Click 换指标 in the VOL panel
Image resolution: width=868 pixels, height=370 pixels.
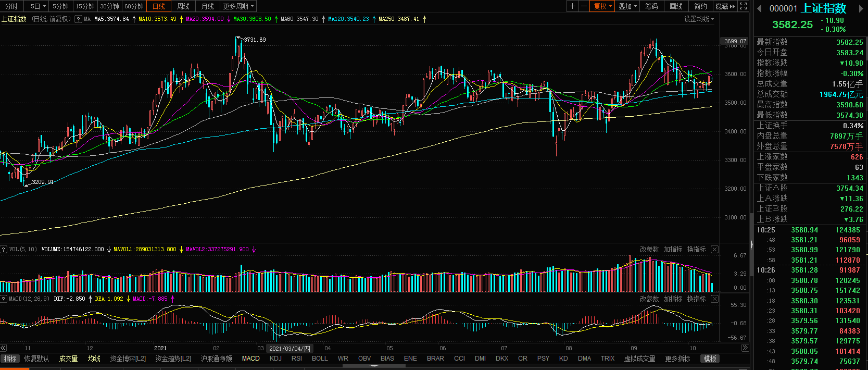(696, 250)
